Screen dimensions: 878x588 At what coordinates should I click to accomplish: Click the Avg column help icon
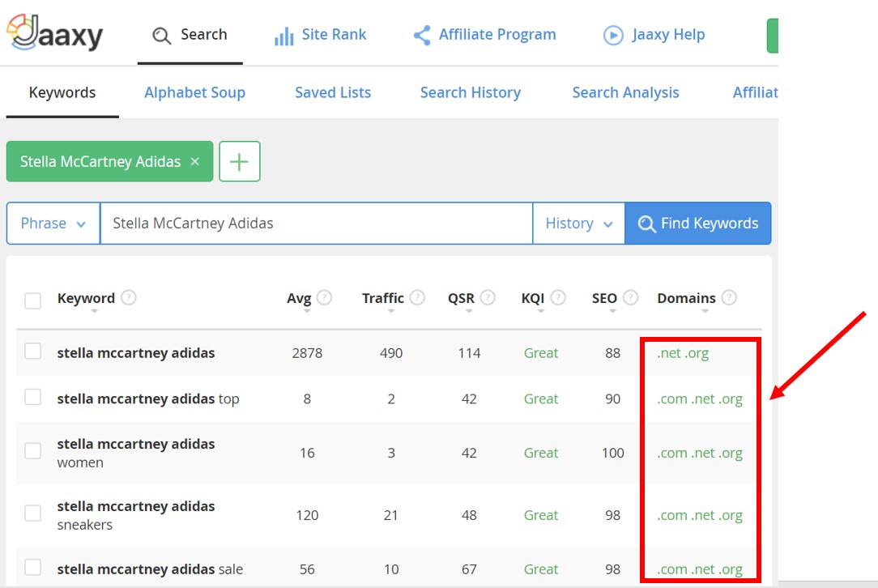click(x=324, y=297)
